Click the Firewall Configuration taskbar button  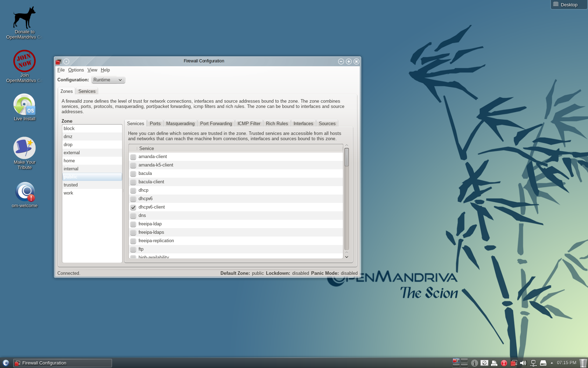(x=63, y=363)
